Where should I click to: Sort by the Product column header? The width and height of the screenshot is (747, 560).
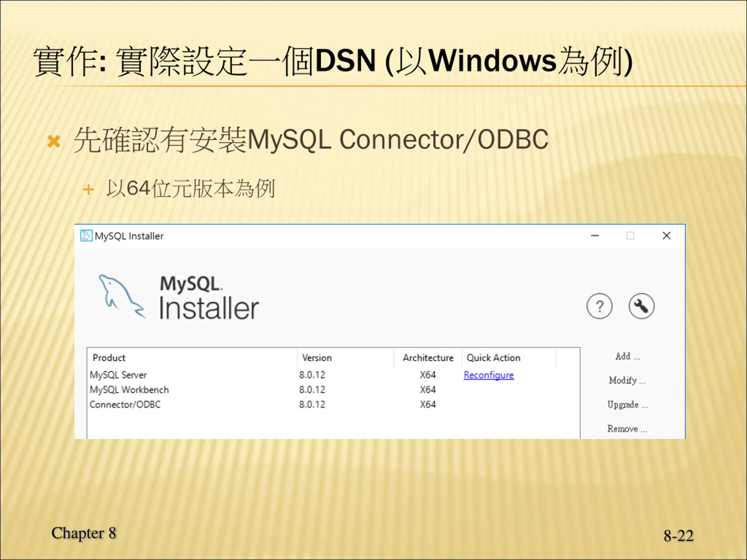(x=192, y=358)
